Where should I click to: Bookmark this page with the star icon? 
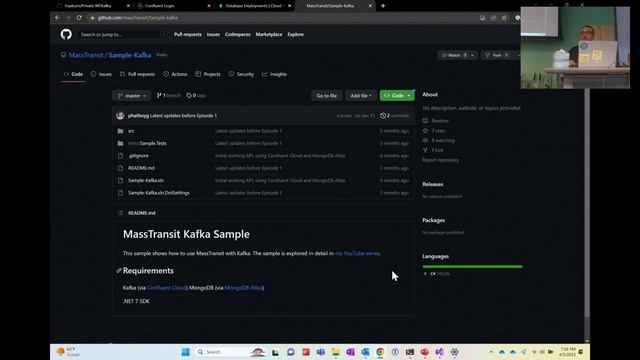click(x=504, y=18)
